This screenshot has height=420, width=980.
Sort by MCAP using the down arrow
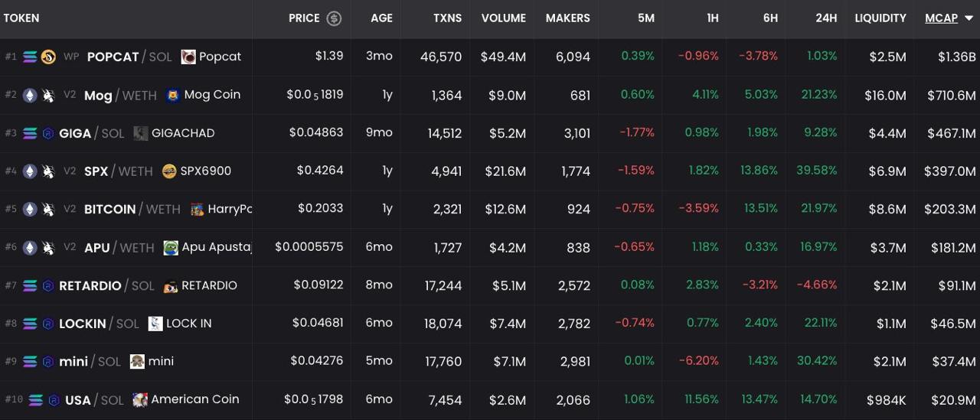(x=969, y=18)
